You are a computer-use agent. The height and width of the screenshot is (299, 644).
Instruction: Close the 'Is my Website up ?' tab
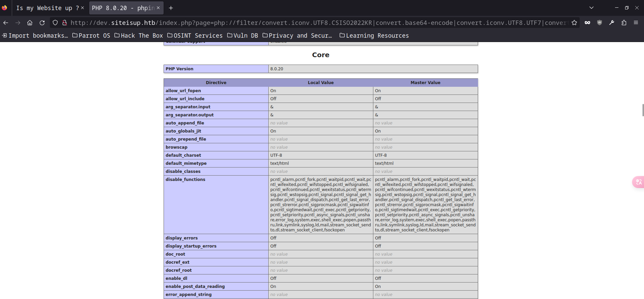pos(82,8)
